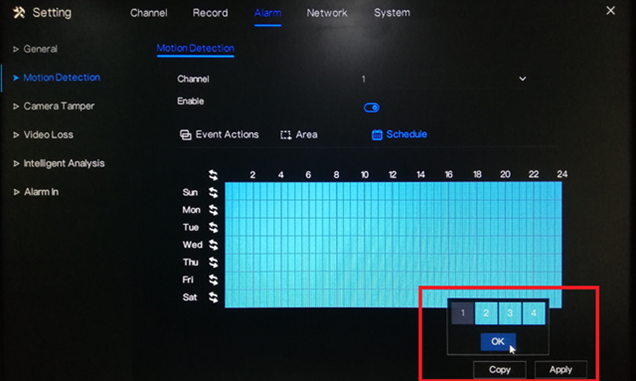
Task: Click the Saturday row swap-arrows icon
Action: [x=213, y=297]
